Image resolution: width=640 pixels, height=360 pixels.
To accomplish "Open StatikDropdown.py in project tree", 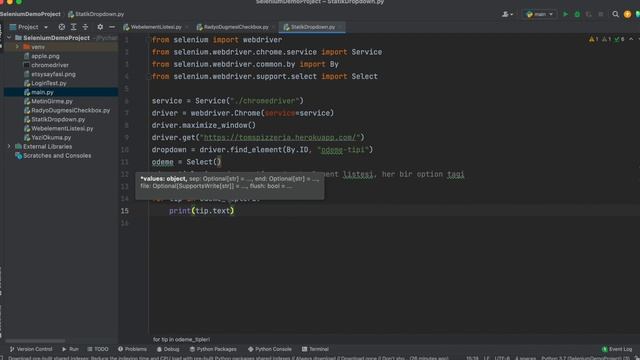I will click(x=58, y=119).
